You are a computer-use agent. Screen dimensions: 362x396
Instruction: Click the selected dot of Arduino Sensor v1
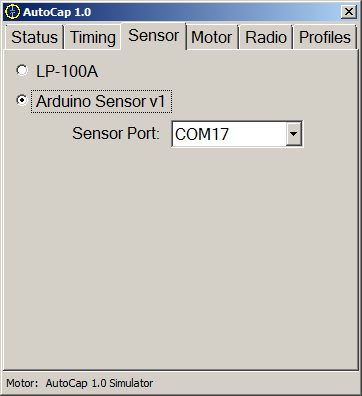(22, 100)
